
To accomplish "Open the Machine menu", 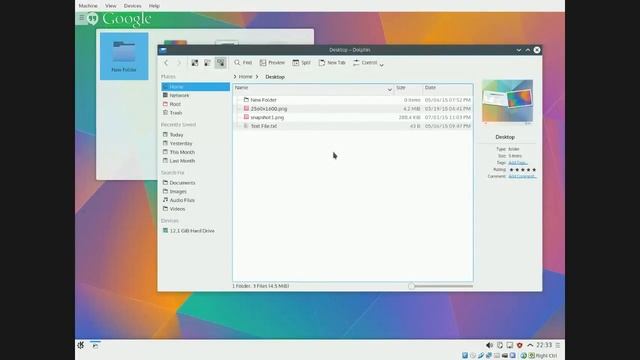I will pos(88,6).
